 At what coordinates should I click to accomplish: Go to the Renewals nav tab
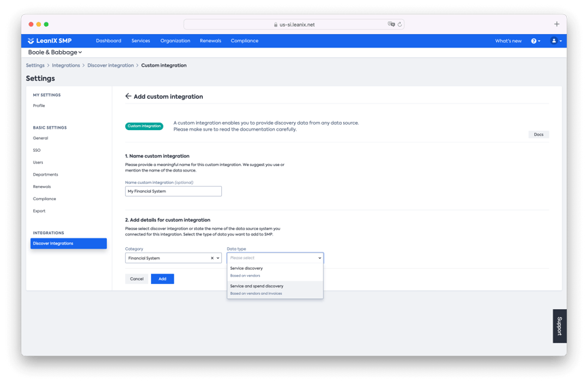coord(210,41)
